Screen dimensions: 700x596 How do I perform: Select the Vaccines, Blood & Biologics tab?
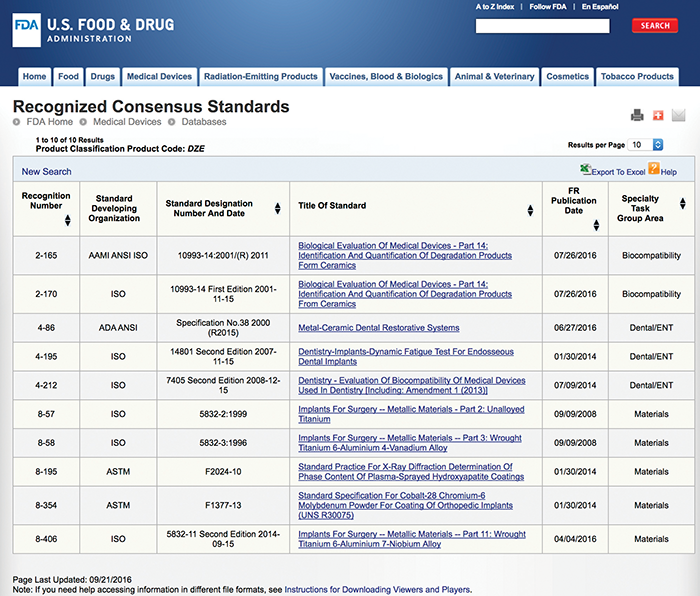click(x=386, y=77)
